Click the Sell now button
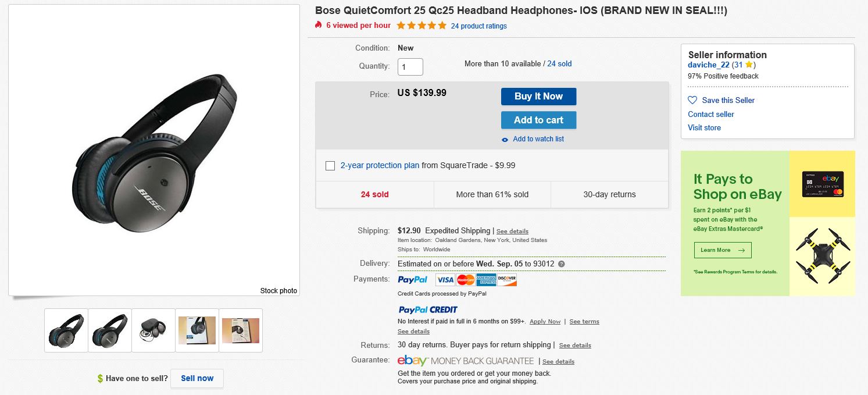 pyautogui.click(x=197, y=378)
